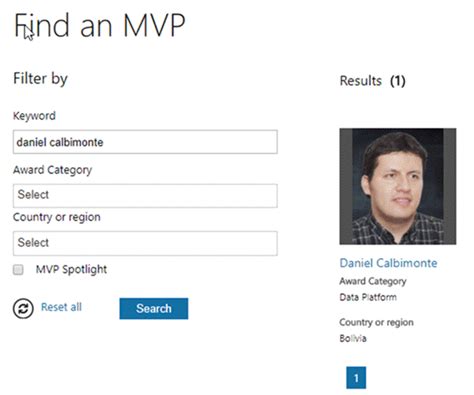Open the Award Category dropdown
The image size is (474, 395).
point(145,196)
